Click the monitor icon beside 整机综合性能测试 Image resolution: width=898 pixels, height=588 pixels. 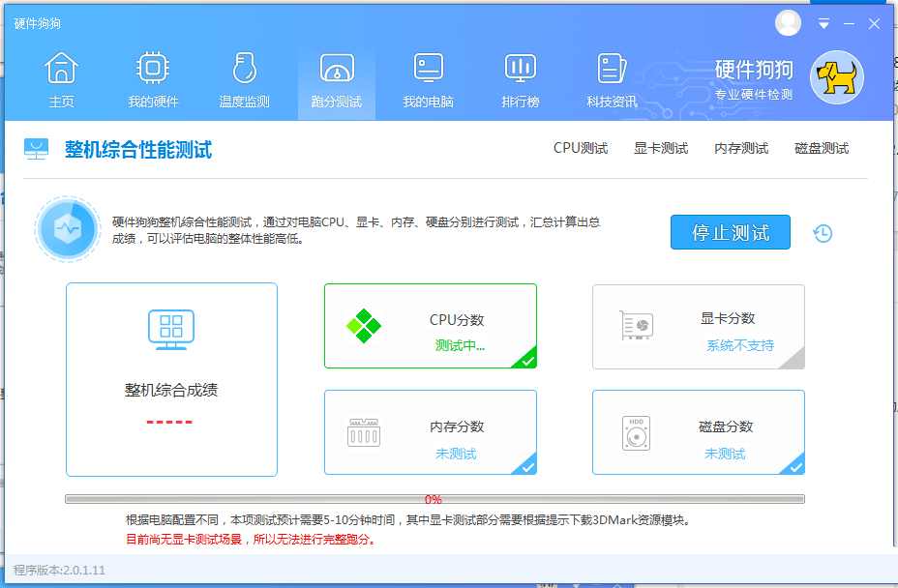(36, 149)
